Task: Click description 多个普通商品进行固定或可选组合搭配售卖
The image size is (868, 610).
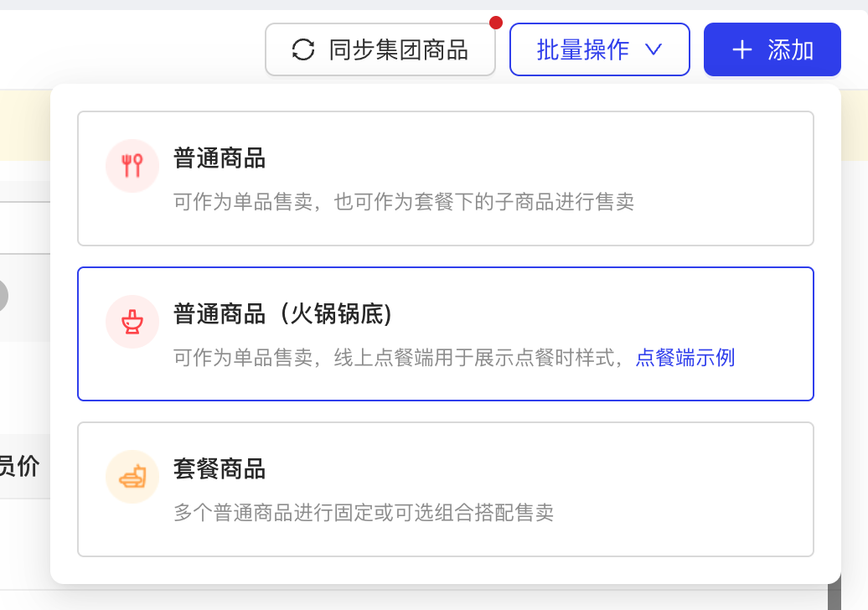Action: 364,513
